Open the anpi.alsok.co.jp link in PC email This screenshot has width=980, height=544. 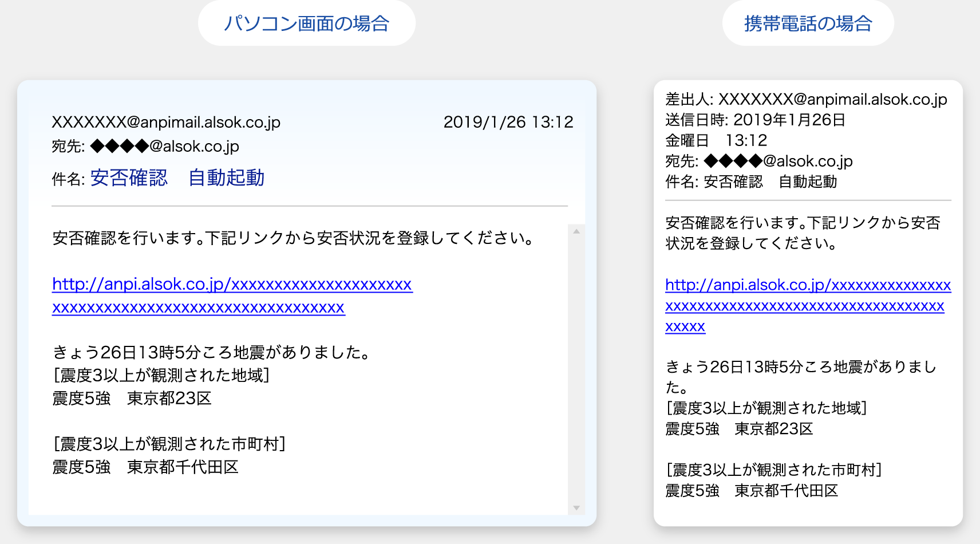(x=232, y=285)
